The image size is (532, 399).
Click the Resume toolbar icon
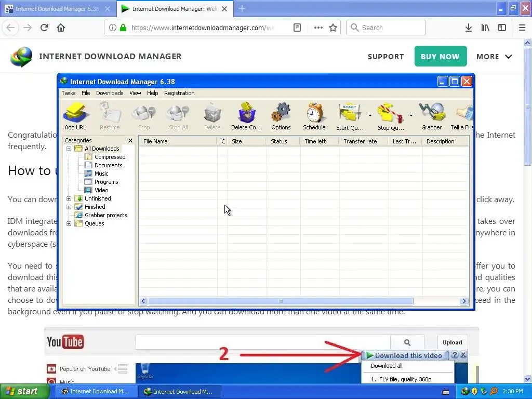click(x=110, y=116)
